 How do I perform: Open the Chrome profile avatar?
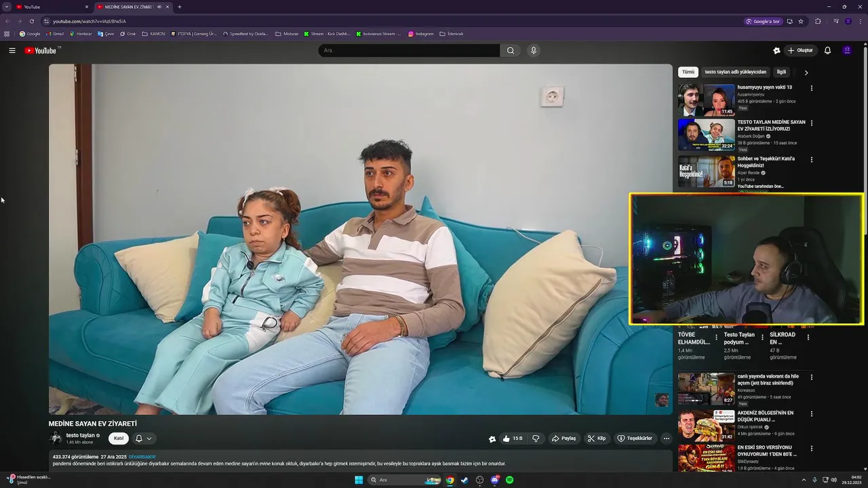848,21
